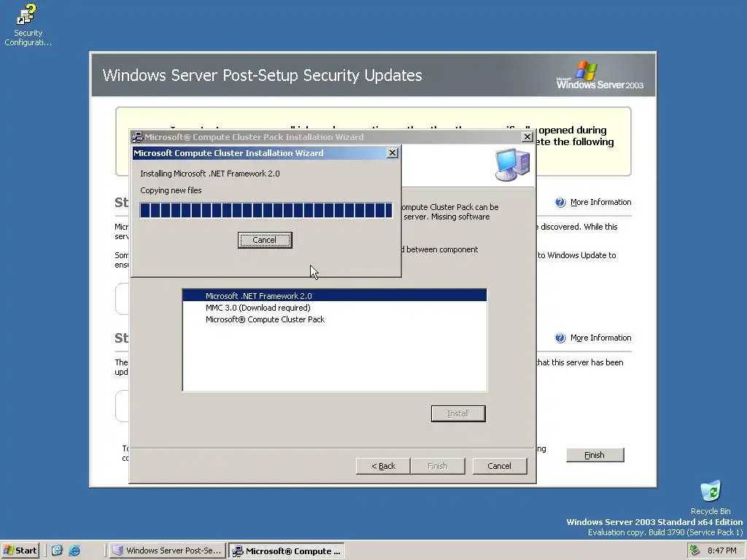Screen dimensions: 747x560
Task: Cancel the Compute Cluster Pack wizard
Action: [500, 466]
